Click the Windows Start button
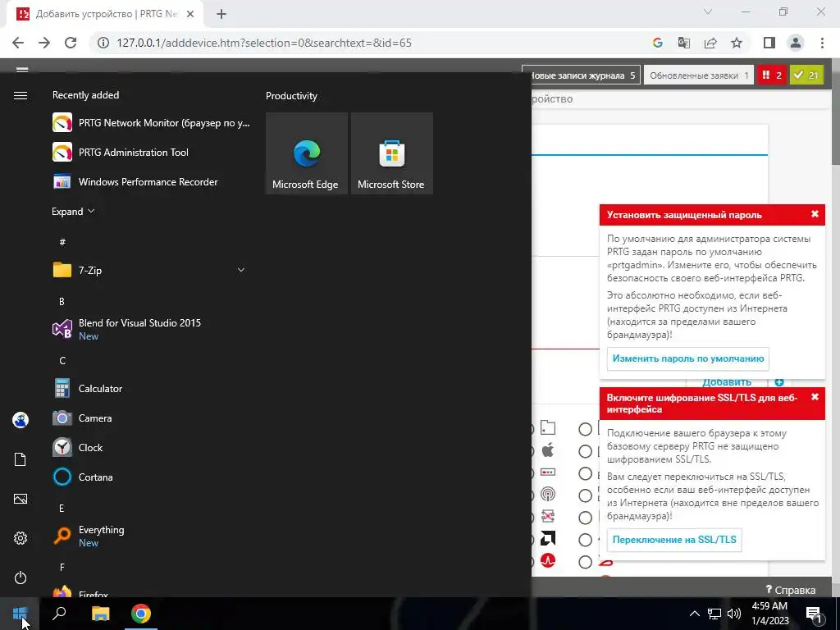The image size is (840, 630). [20, 614]
